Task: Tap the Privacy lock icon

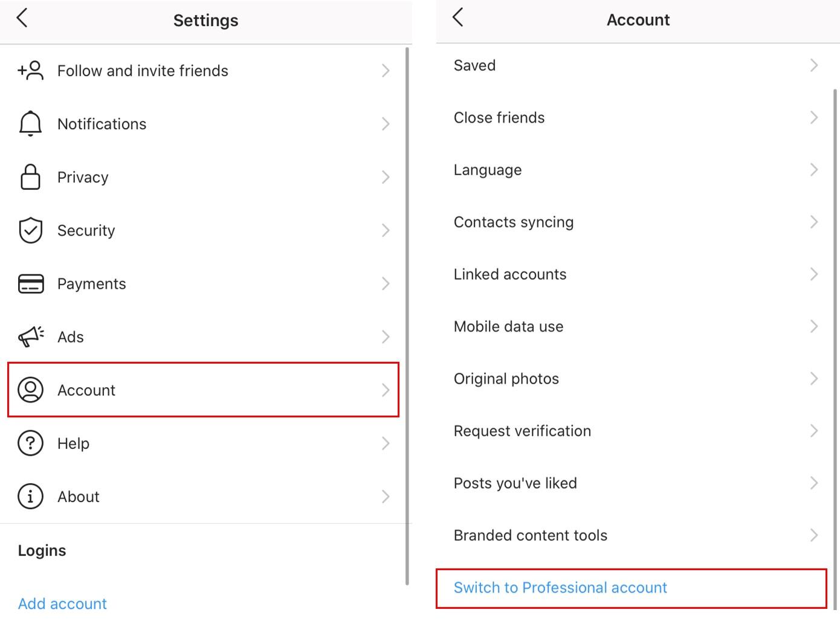Action: click(x=30, y=177)
